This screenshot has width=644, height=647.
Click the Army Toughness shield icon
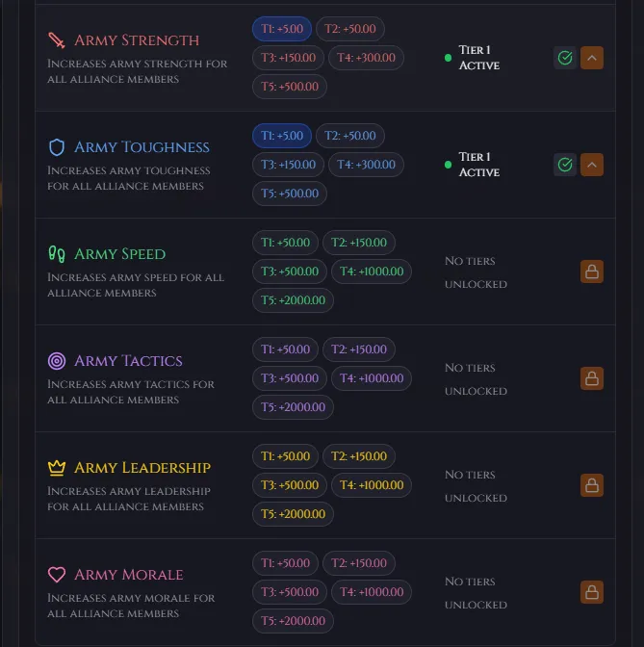coord(57,147)
